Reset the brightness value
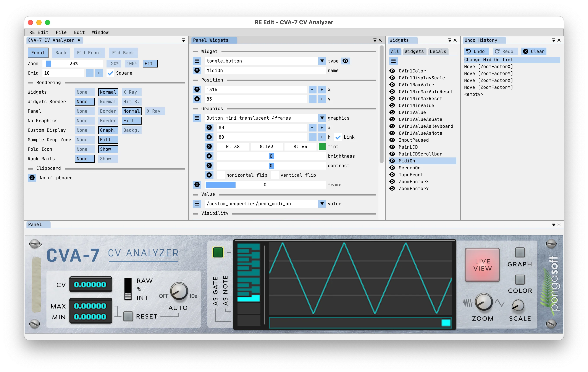This screenshot has height=372, width=588. [x=209, y=156]
